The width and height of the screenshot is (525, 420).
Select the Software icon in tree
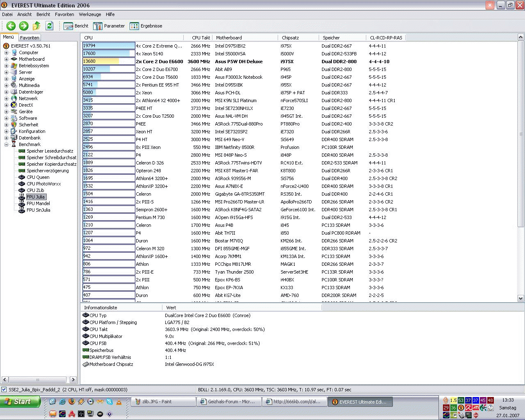coord(14,118)
